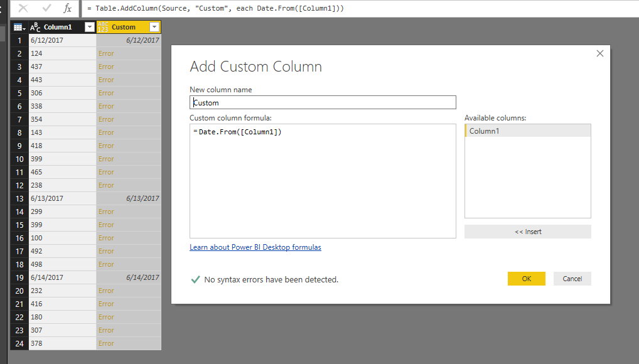Image resolution: width=639 pixels, height=364 pixels.
Task: Click cell 418 in Column1
Action: tap(62, 146)
